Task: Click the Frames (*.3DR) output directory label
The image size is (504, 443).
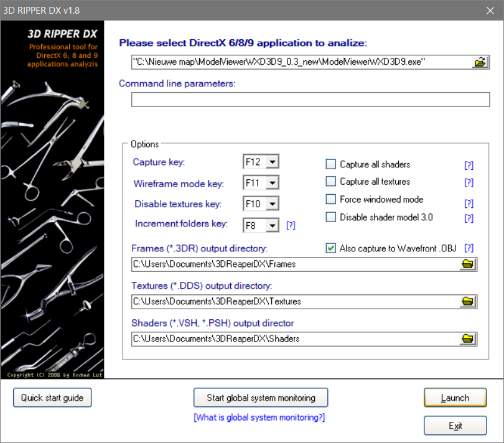Action: tap(199, 248)
